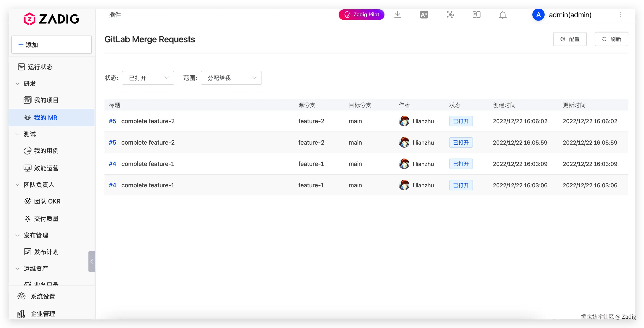
Task: Open the 状态 dropdown showing 已打开
Action: click(148, 78)
